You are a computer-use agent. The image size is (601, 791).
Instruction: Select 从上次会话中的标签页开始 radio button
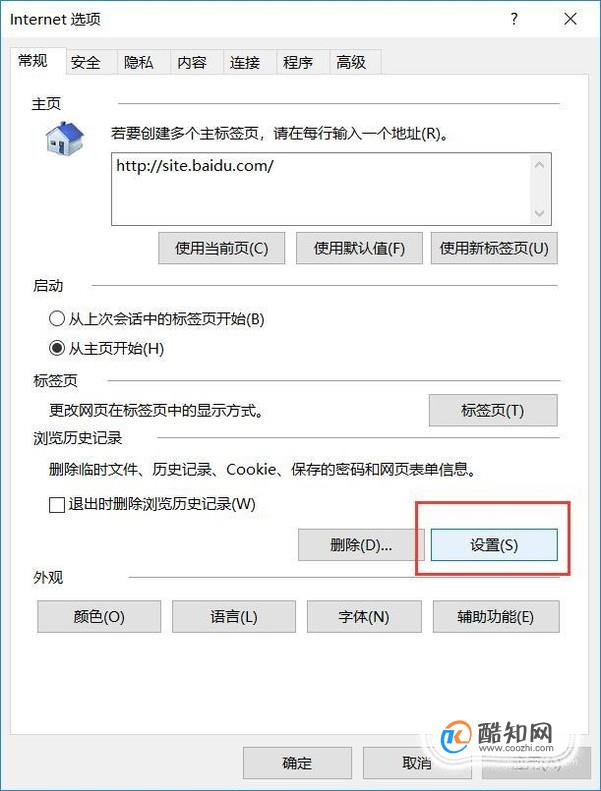[x=57, y=318]
